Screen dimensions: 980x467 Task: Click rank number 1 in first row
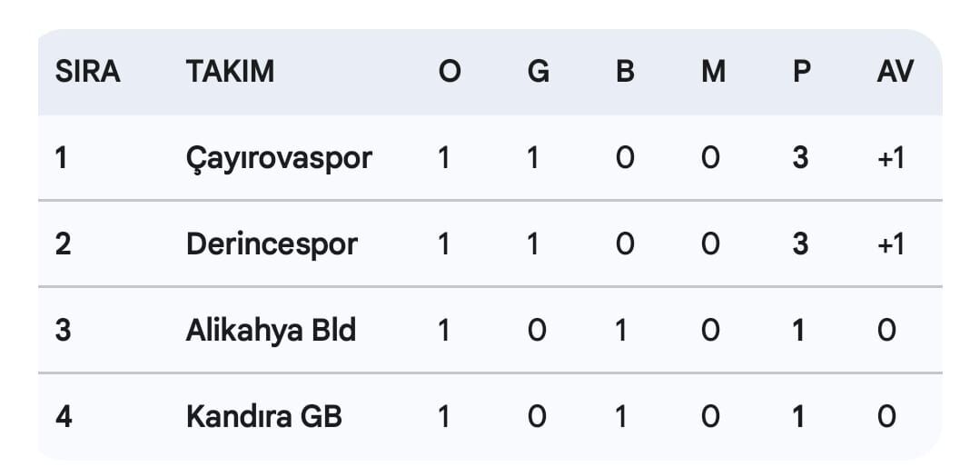click(x=62, y=158)
